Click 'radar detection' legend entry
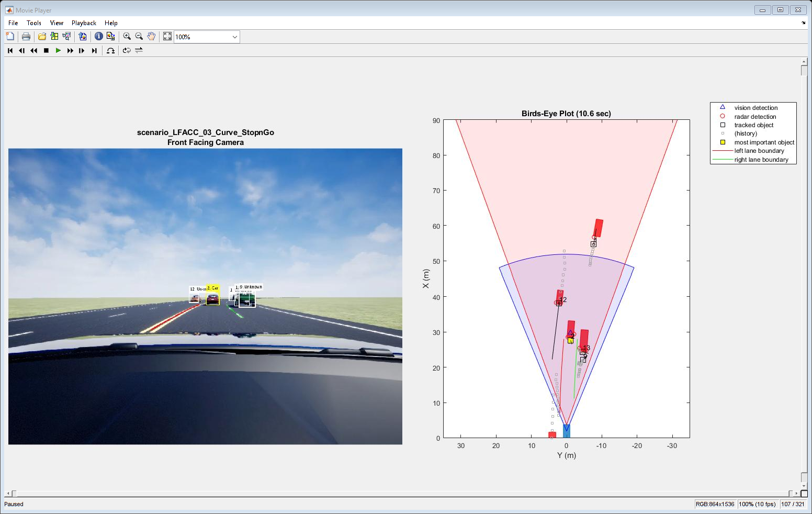The width and height of the screenshot is (812, 514). point(755,117)
